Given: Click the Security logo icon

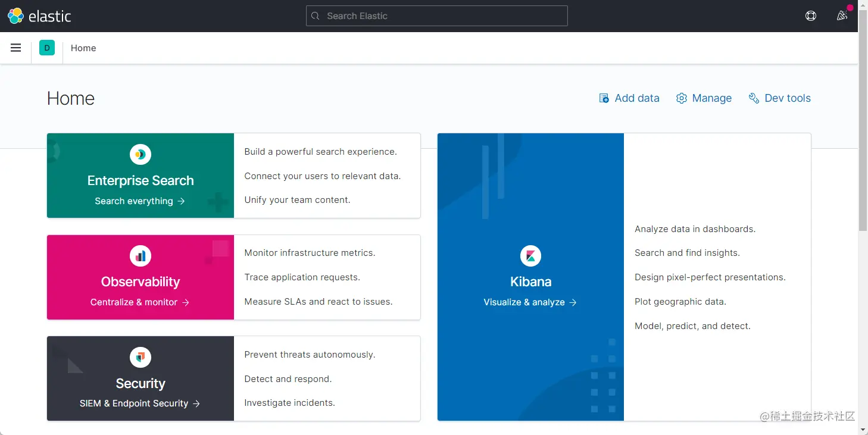Looking at the screenshot, I should point(140,357).
